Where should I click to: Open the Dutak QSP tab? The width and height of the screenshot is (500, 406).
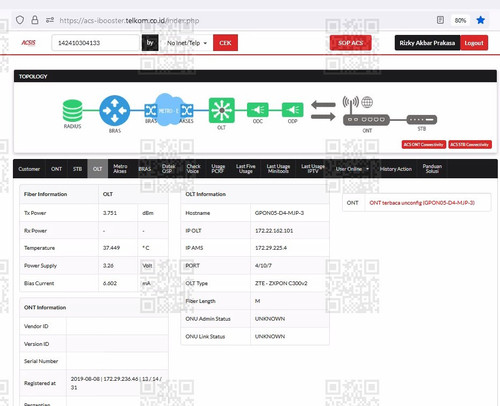click(168, 169)
